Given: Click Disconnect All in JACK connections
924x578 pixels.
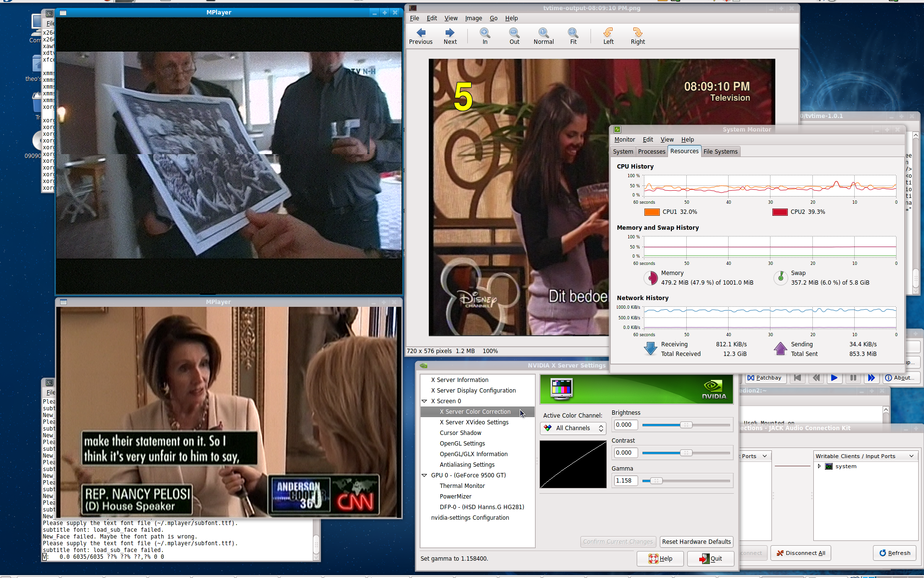Looking at the screenshot, I should pos(801,553).
